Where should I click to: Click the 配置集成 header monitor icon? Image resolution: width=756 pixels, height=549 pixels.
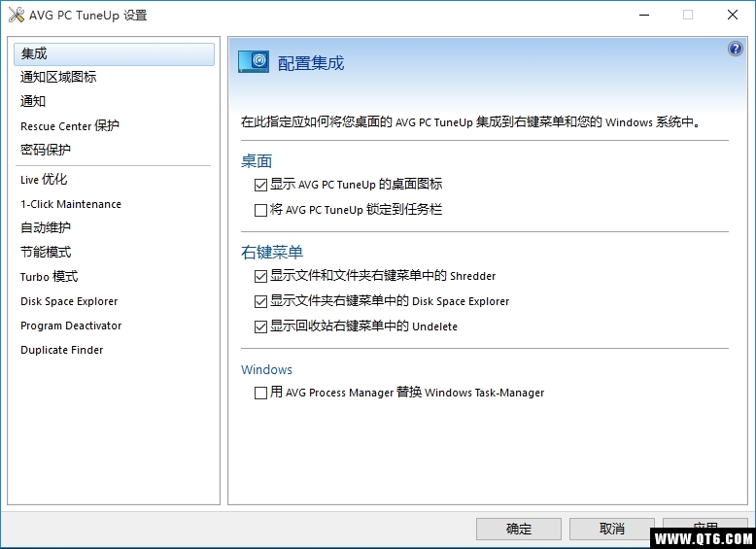pyautogui.click(x=254, y=61)
